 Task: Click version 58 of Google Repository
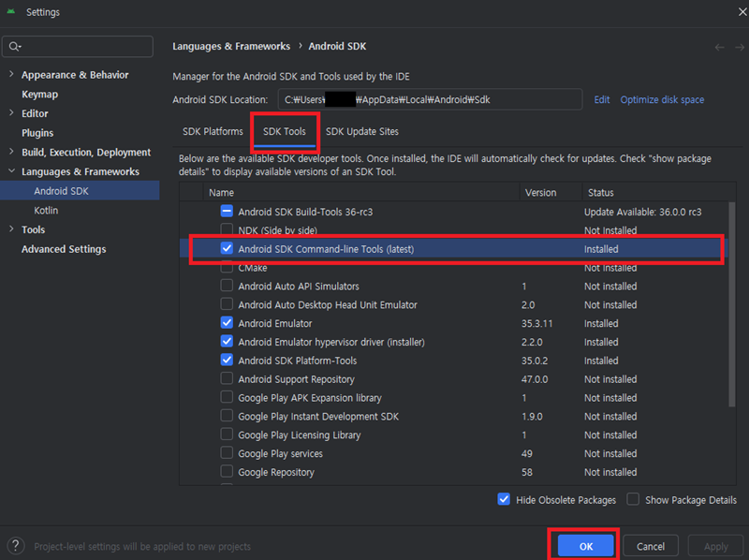(x=527, y=473)
